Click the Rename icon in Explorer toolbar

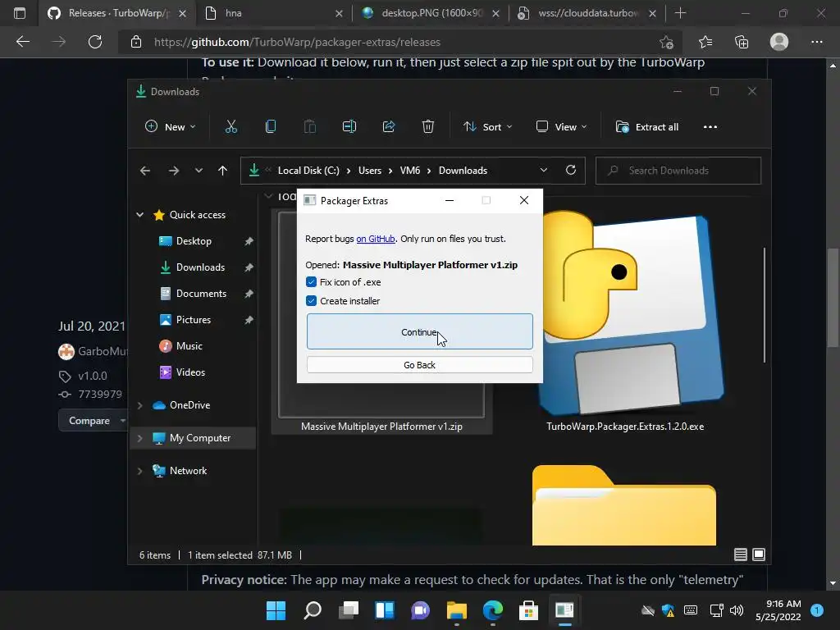point(349,127)
